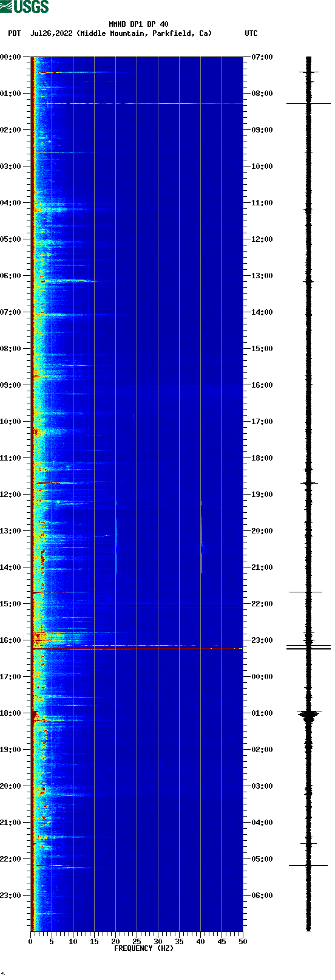Click the '01:00' PDT axis label
Image resolution: width=335 pixels, height=980 pixels.
pyautogui.click(x=10, y=94)
